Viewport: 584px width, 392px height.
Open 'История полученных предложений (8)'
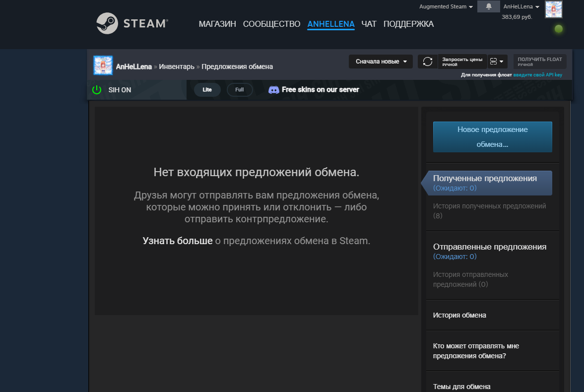(489, 211)
